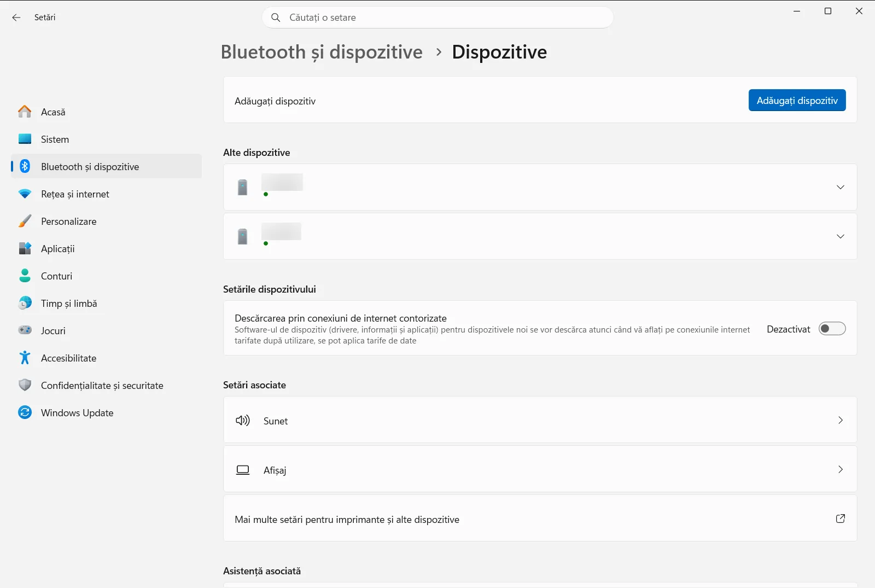This screenshot has width=875, height=588.
Task: Click the Accesibilitate figure icon
Action: point(25,358)
